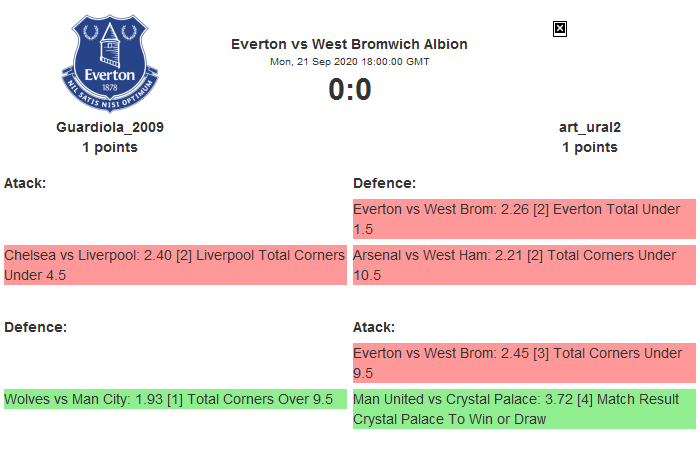This screenshot has height=460, width=700.
Task: Select the Everton Total Under 1.5 bet
Action: [524, 219]
